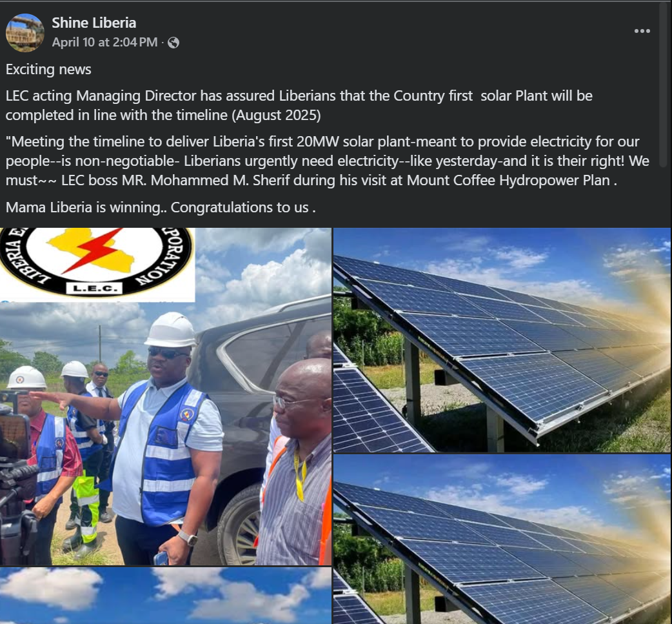Screen dimensions: 672x624
Task: Click the Shine Liberia page name
Action: pos(94,23)
